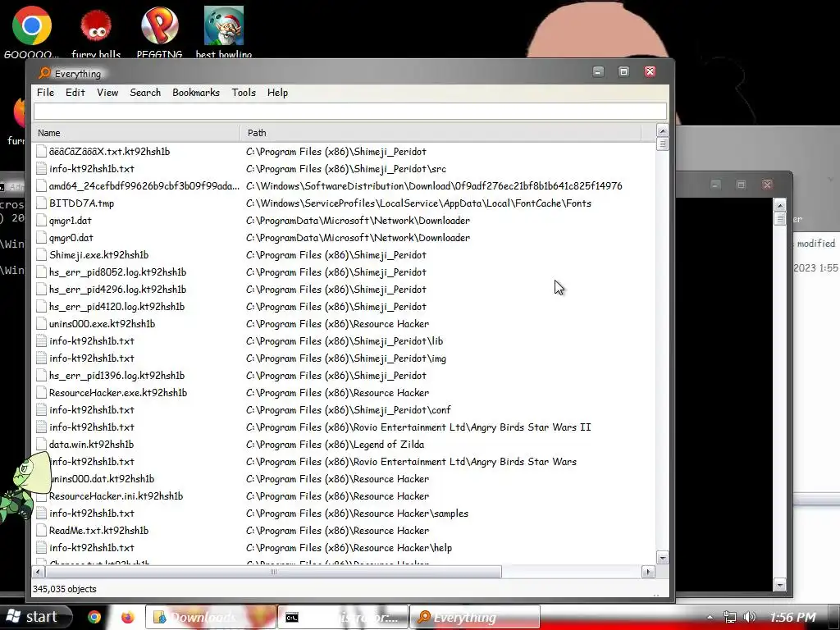Click the vertical scrollbar thumb in Everything

point(662,144)
